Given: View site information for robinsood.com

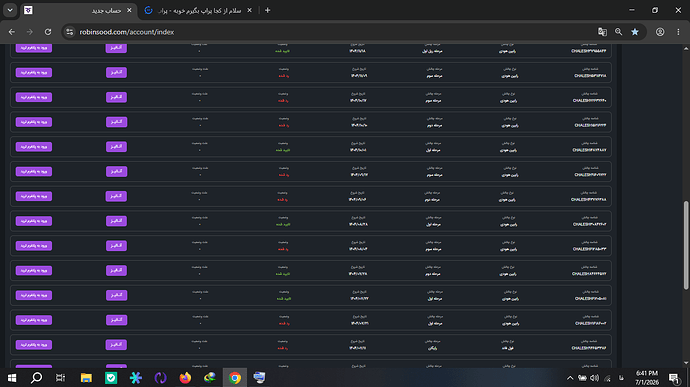Looking at the screenshot, I should (x=70, y=32).
